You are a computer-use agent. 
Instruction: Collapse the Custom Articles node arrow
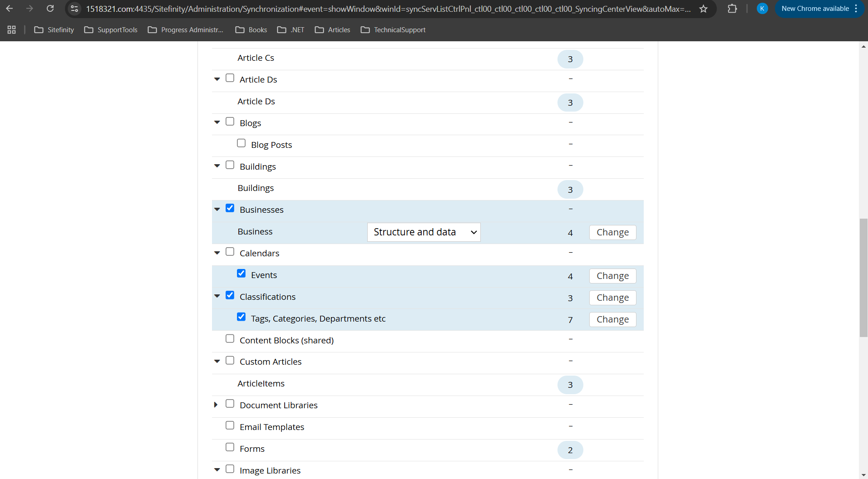pyautogui.click(x=217, y=361)
